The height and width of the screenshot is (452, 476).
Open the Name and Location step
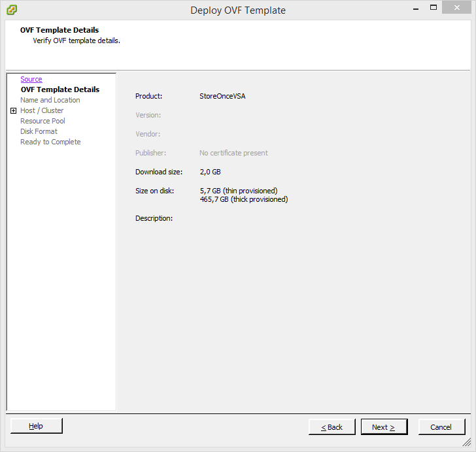tap(50, 100)
